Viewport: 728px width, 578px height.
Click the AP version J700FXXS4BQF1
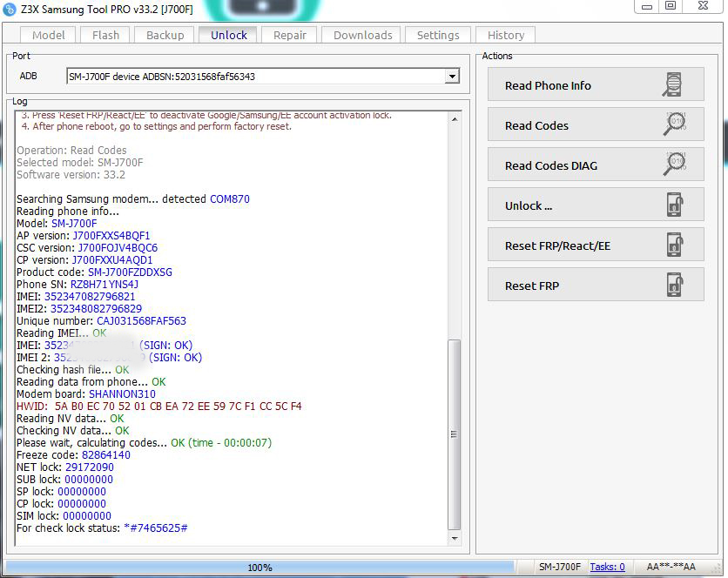pos(111,235)
